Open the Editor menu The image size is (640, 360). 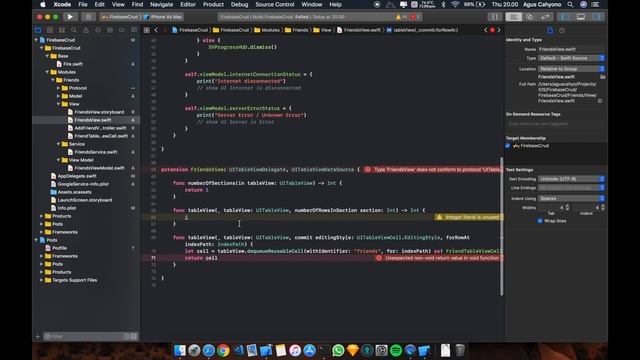[x=188, y=4]
